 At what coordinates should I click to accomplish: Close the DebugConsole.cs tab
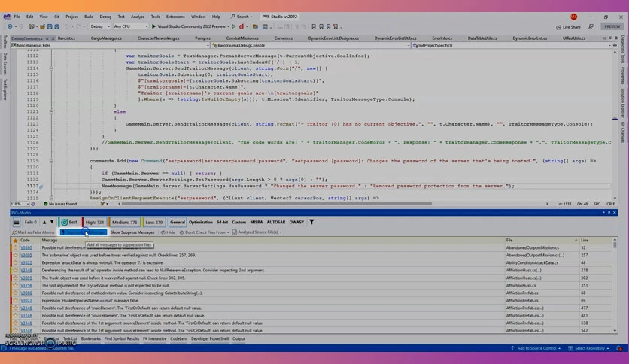pyautogui.click(x=53, y=38)
